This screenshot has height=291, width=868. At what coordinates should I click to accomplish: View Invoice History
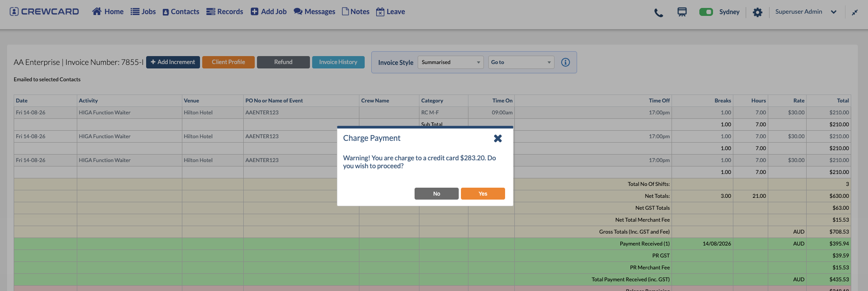pyautogui.click(x=338, y=62)
